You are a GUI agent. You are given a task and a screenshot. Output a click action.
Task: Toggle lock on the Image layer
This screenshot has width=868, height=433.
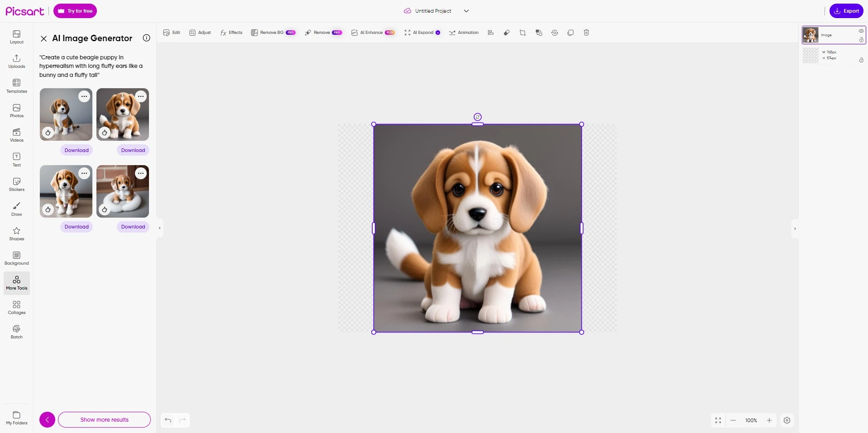(x=861, y=40)
